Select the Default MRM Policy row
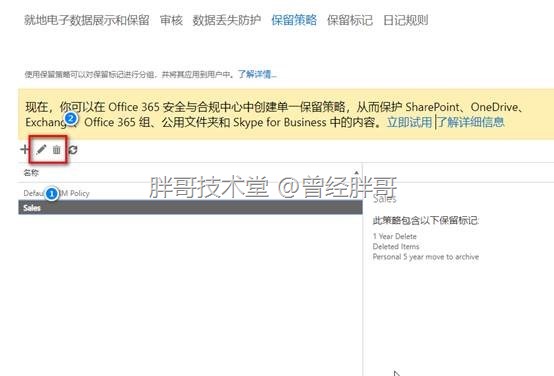 [190, 193]
